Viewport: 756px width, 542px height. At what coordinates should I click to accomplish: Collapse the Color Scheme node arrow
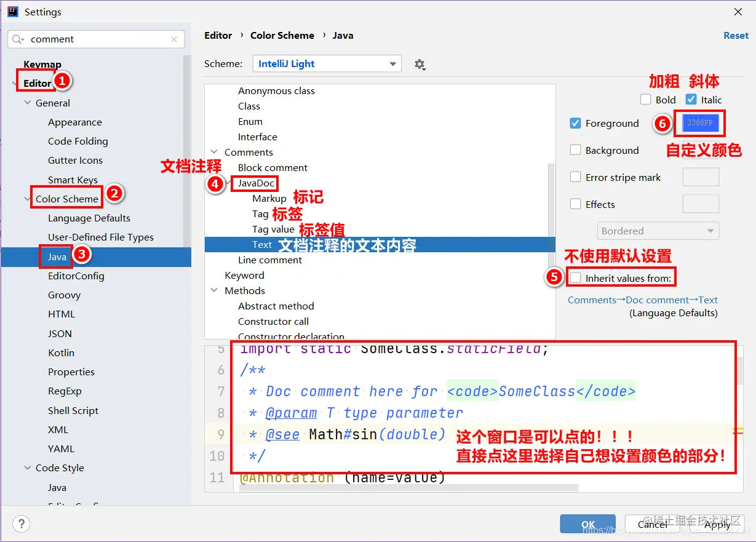pyautogui.click(x=28, y=199)
